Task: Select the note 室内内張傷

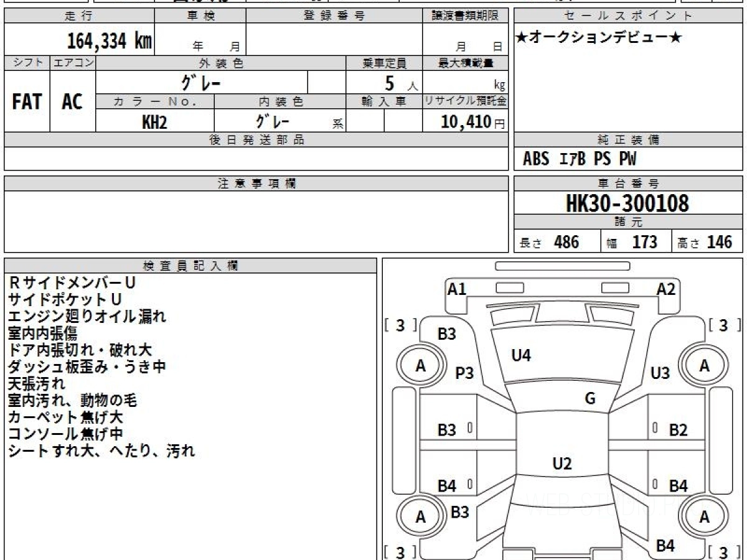Action: (x=42, y=333)
